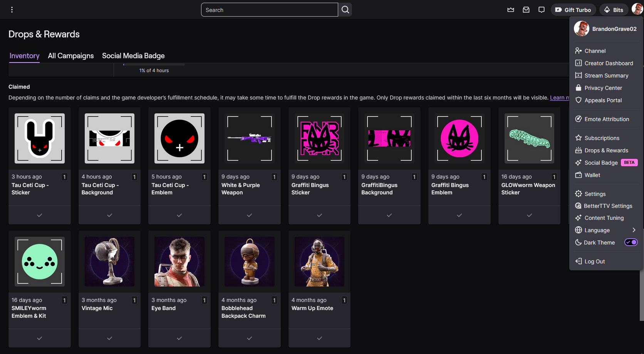644x354 pixels.
Task: Open Wallet from the user menu
Action: [592, 175]
